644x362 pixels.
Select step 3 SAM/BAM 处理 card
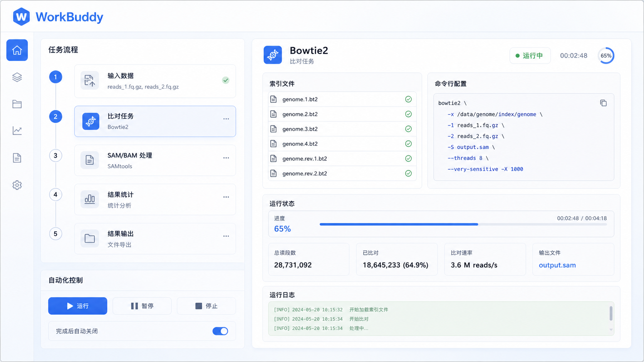155,160
